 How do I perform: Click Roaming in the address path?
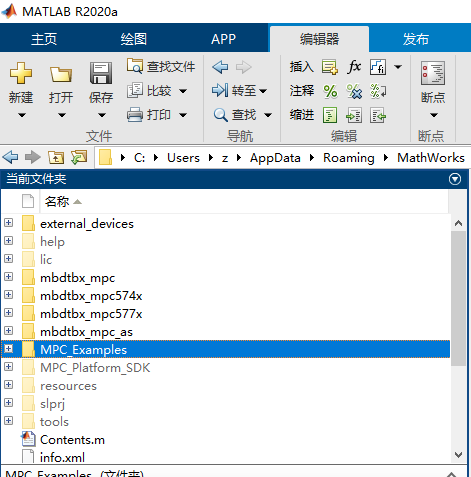[349, 158]
